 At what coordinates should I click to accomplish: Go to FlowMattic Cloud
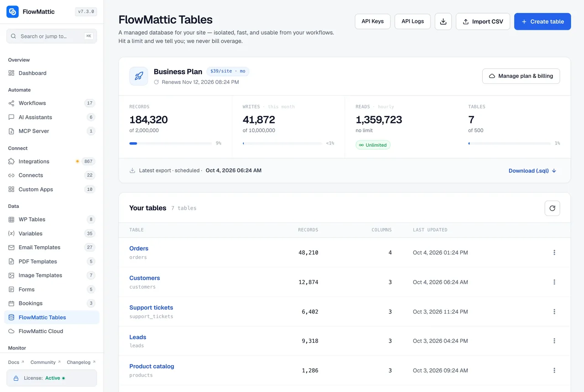tap(52, 331)
